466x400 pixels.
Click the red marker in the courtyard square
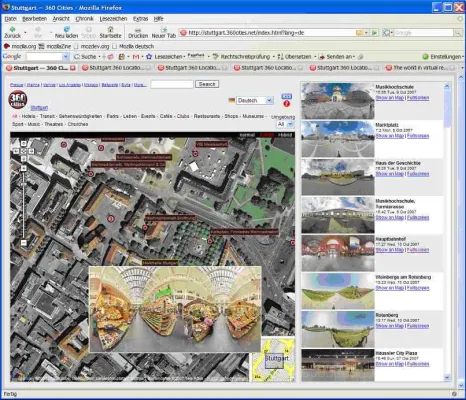pos(111,219)
